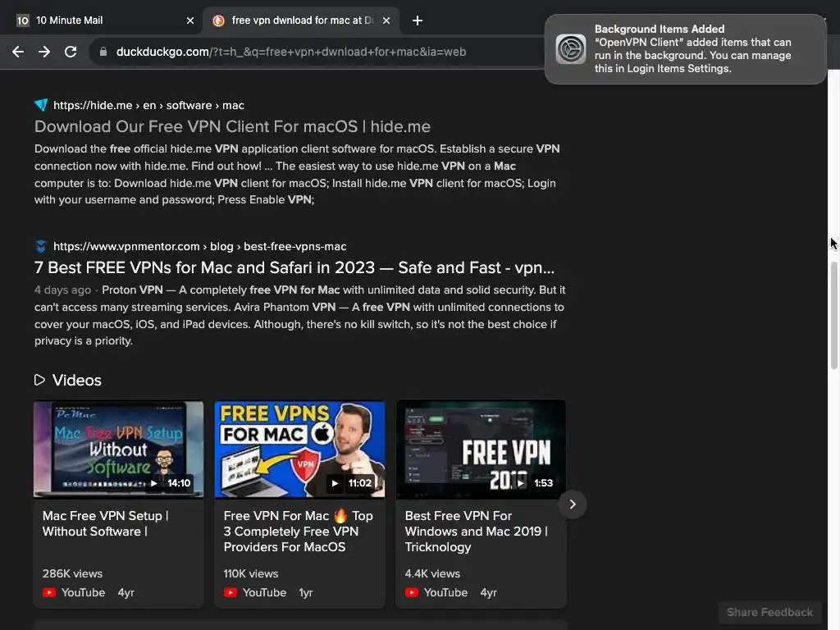Open title Best Free VPN For Windows and Mac 2019
The width and height of the screenshot is (840, 630).
pos(477,532)
